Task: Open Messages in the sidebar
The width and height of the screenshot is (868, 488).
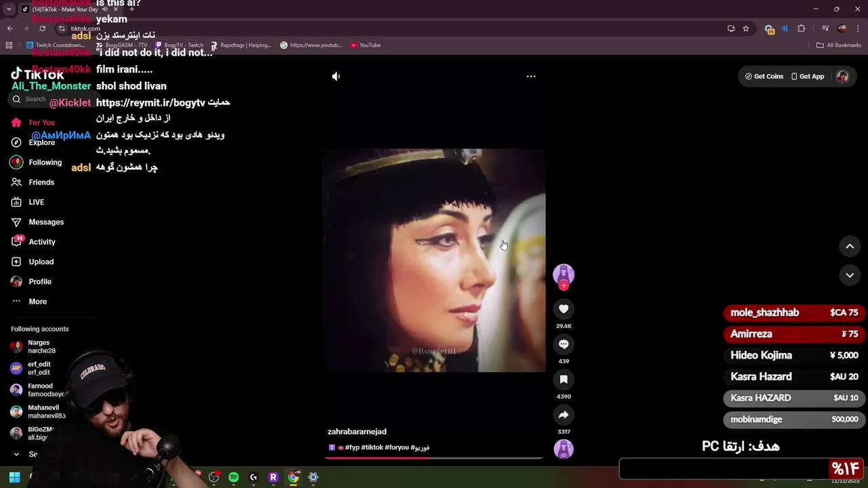Action: 37,222
